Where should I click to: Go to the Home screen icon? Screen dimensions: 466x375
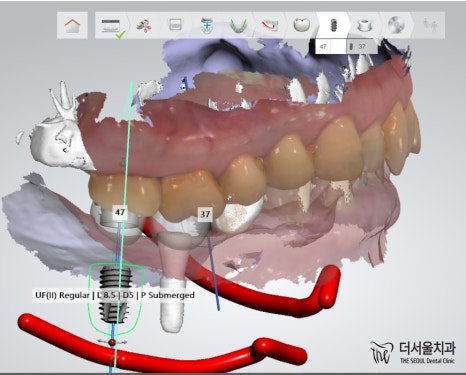[x=72, y=25]
